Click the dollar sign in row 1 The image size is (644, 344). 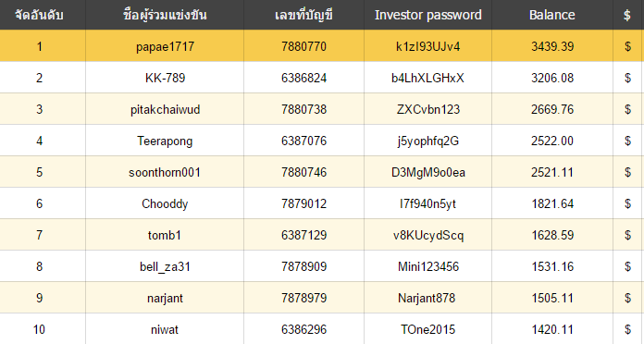pos(627,47)
